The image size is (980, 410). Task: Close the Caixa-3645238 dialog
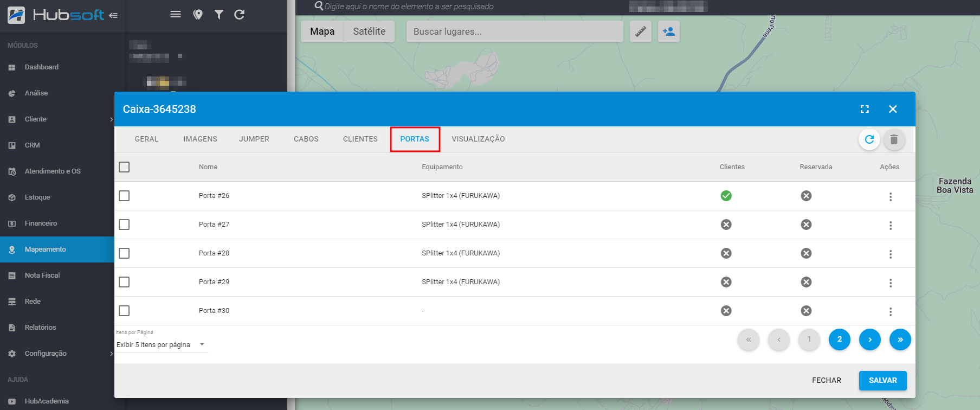(x=893, y=109)
